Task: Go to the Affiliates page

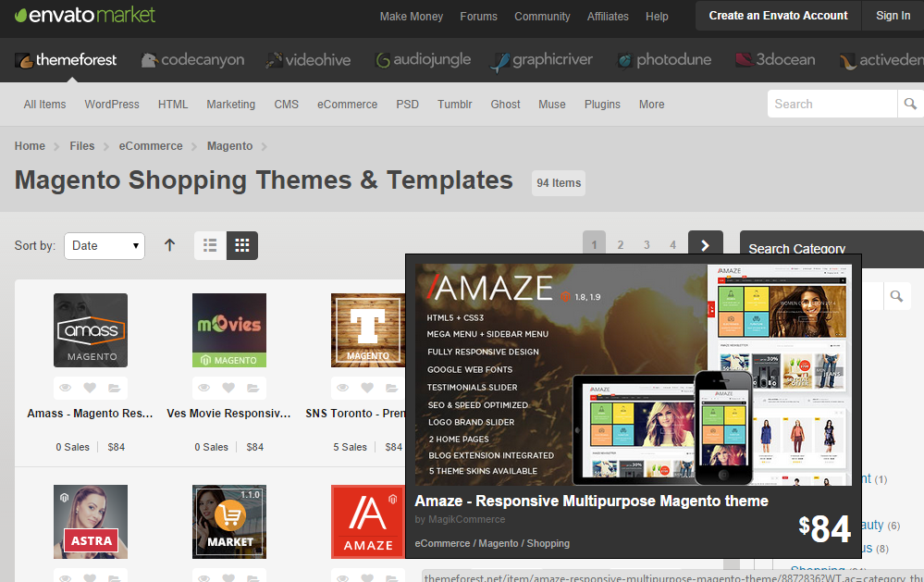Action: click(608, 17)
